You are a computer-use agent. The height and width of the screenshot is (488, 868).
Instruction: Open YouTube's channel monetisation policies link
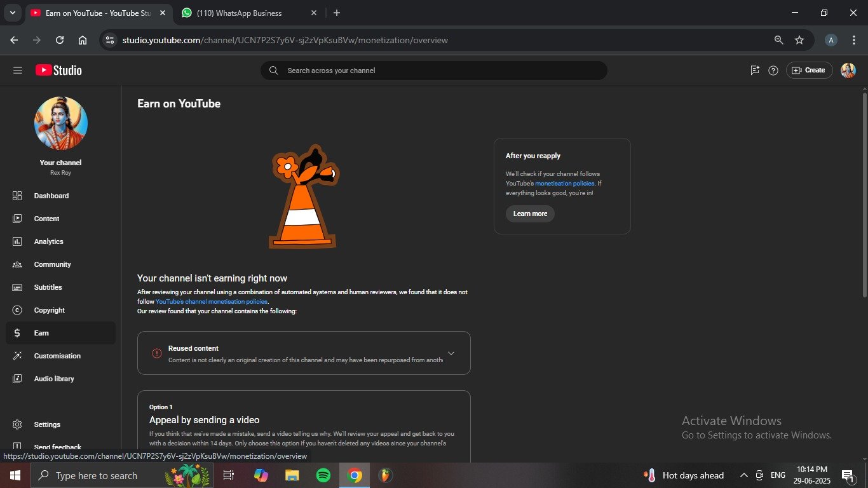(x=212, y=302)
